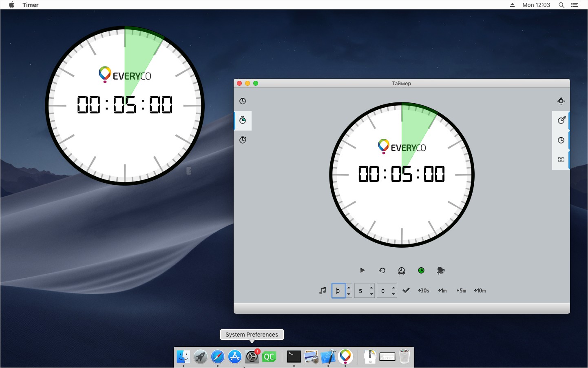Viewport: 588px width, 368px height.
Task: Open the Apple menu
Action: coord(11,5)
